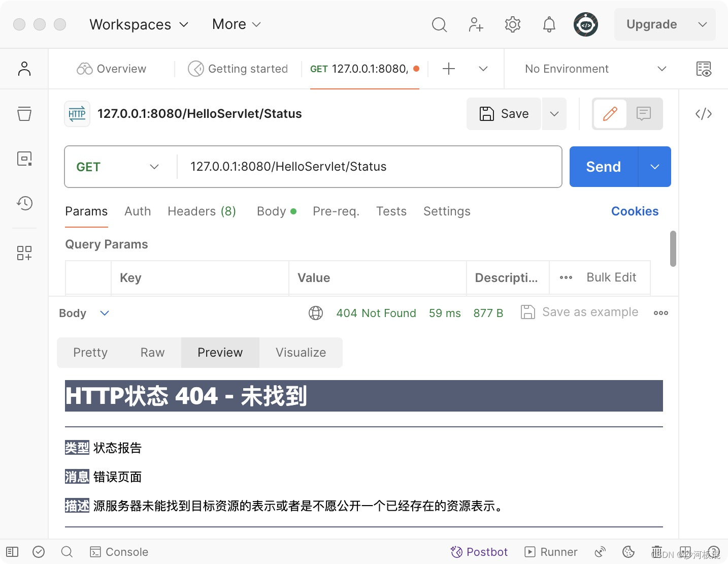Open the search magnifier in the top bar
The width and height of the screenshot is (728, 564).
[439, 24]
